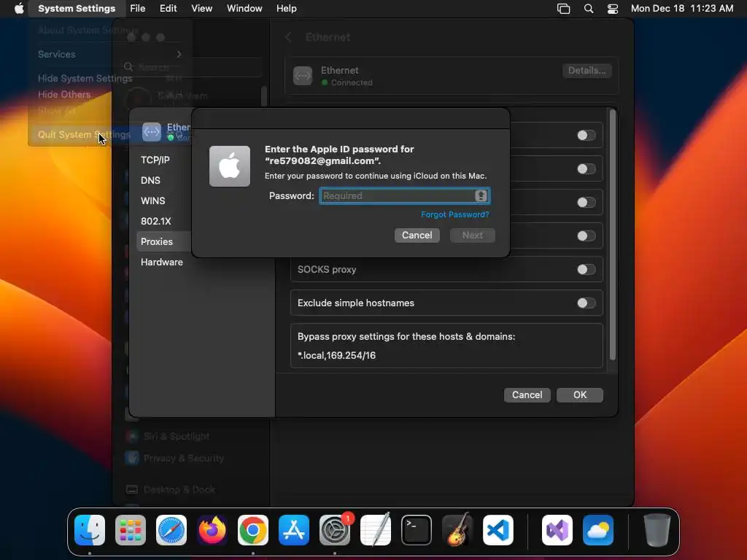
Task: Select the TCP/IP tab
Action: pos(155,160)
